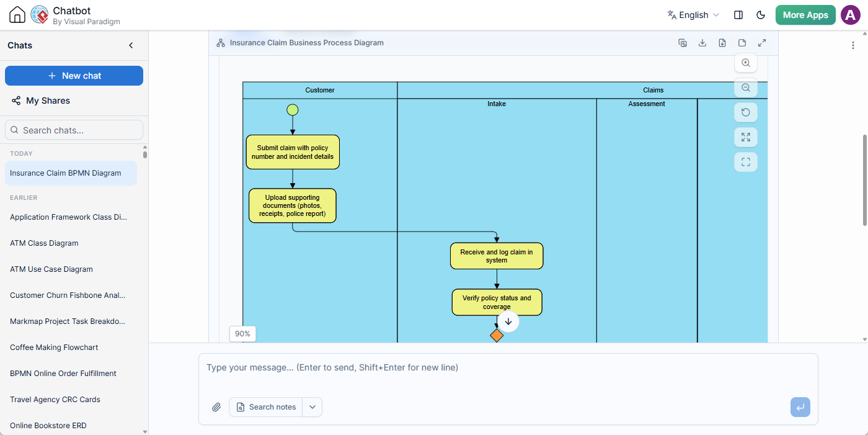Zoom in on the diagram
The image size is (868, 435).
coord(746,63)
